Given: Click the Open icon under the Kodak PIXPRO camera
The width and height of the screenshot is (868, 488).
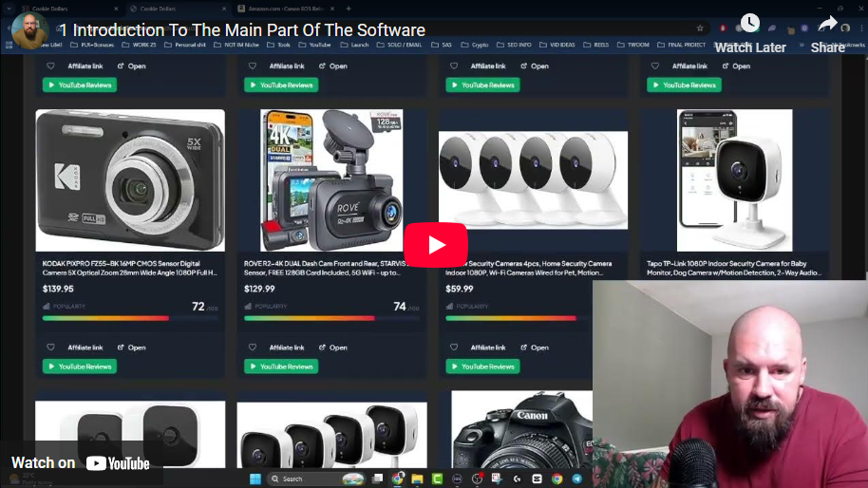Looking at the screenshot, I should [132, 347].
